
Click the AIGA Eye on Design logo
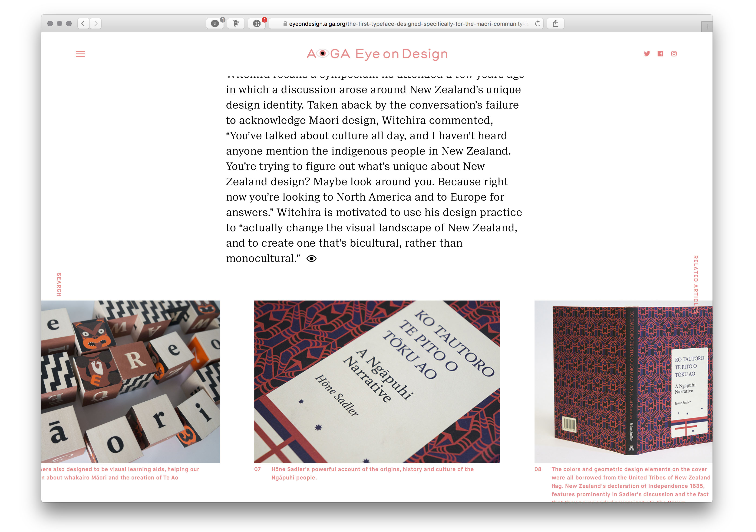[377, 54]
